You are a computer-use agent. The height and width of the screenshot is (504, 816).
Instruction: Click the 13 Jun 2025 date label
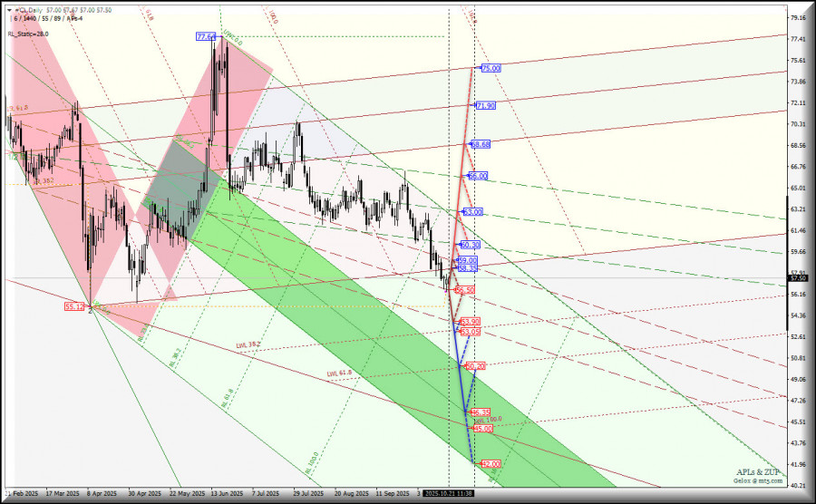pos(227,493)
